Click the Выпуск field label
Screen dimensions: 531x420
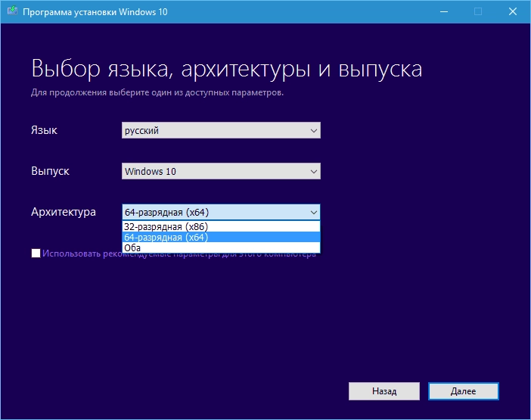coord(50,171)
